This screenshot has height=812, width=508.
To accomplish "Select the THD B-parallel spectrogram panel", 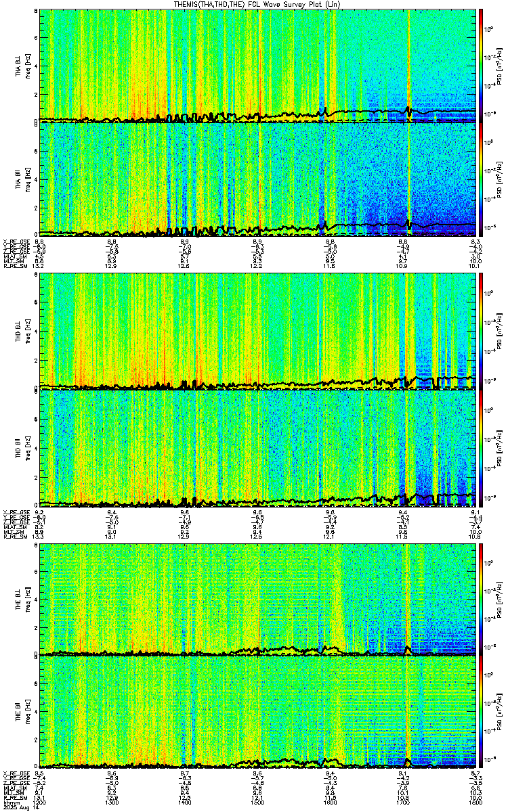I will [258, 449].
